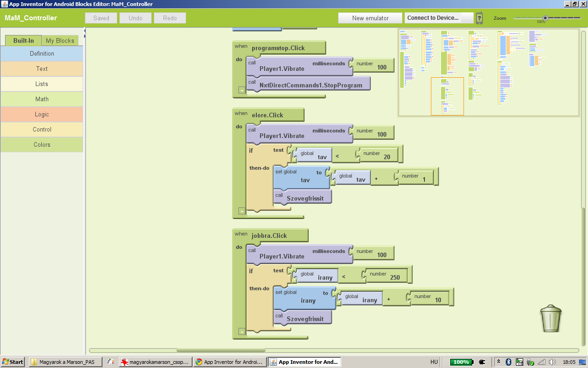Click the trash can icon
The width and height of the screenshot is (588, 368).
tap(550, 319)
